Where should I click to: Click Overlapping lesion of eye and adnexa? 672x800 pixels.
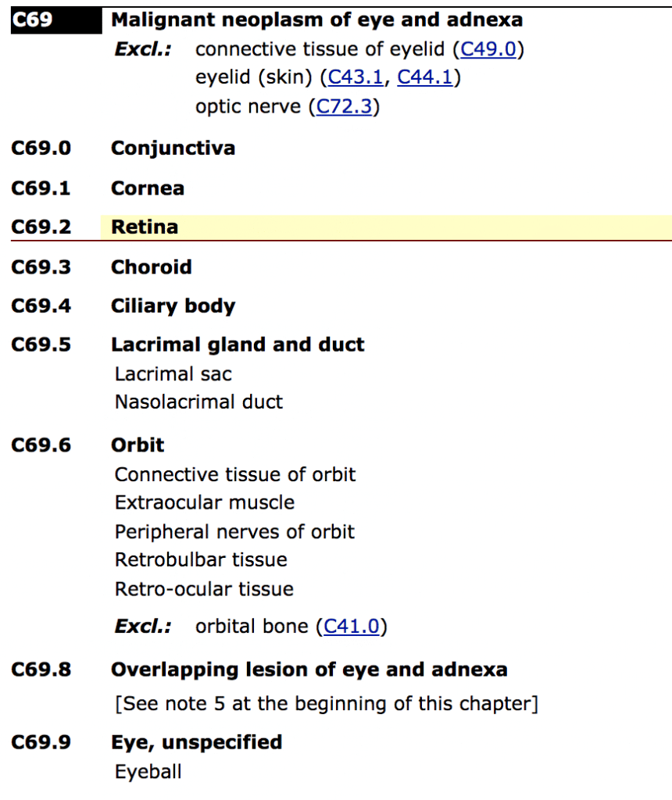coord(309,670)
